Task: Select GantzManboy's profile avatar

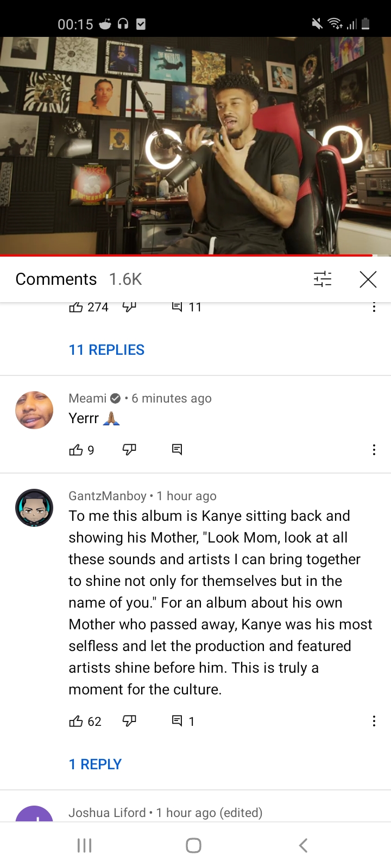Action: click(34, 507)
